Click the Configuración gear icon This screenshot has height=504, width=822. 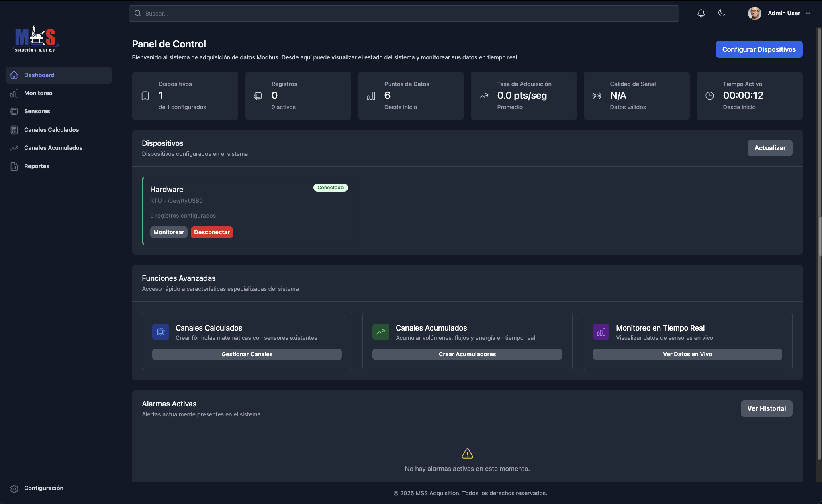click(x=14, y=488)
